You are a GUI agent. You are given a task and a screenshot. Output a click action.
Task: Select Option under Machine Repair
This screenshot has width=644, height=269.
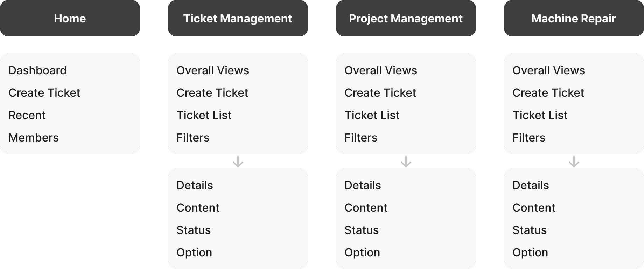(530, 253)
